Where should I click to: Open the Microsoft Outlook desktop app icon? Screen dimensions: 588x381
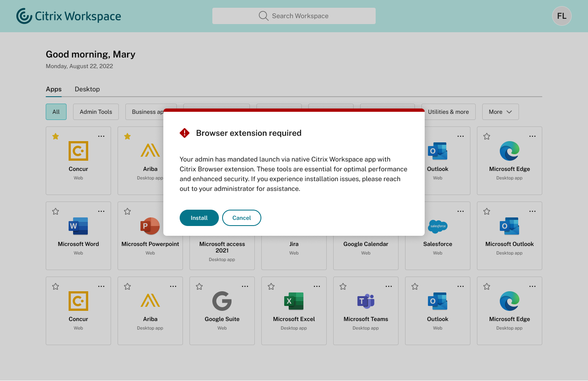point(510,226)
